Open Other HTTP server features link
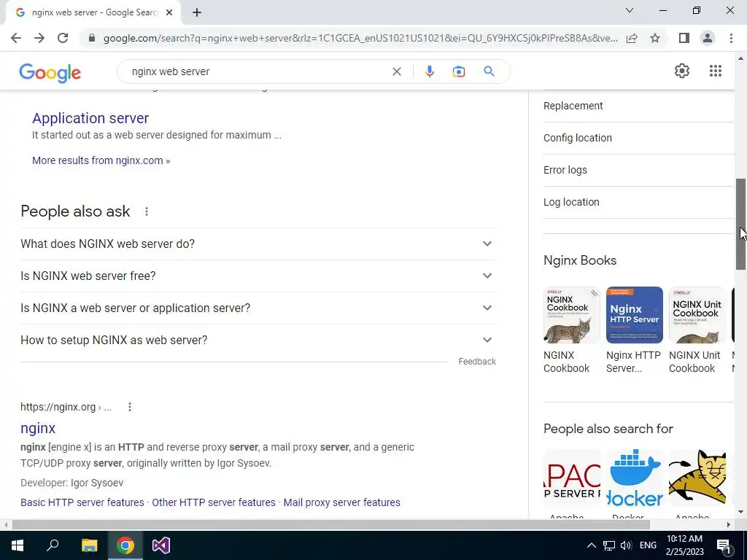The image size is (747, 560). pyautogui.click(x=214, y=502)
